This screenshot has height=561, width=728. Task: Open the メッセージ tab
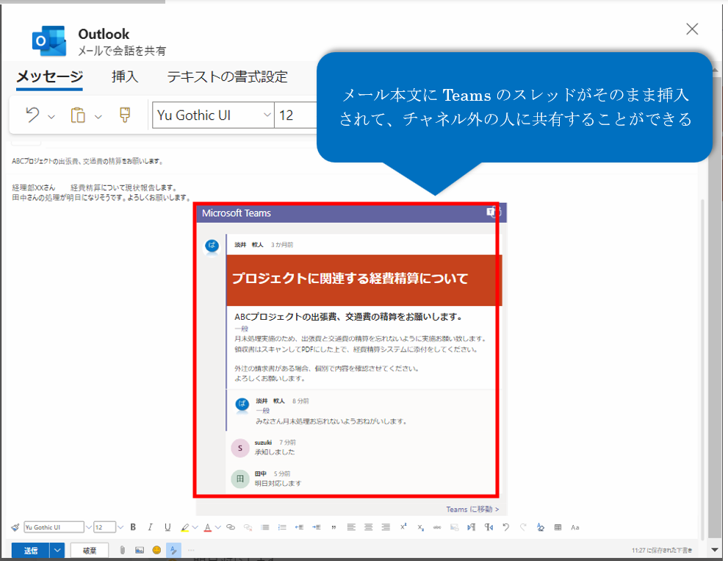tap(50, 76)
